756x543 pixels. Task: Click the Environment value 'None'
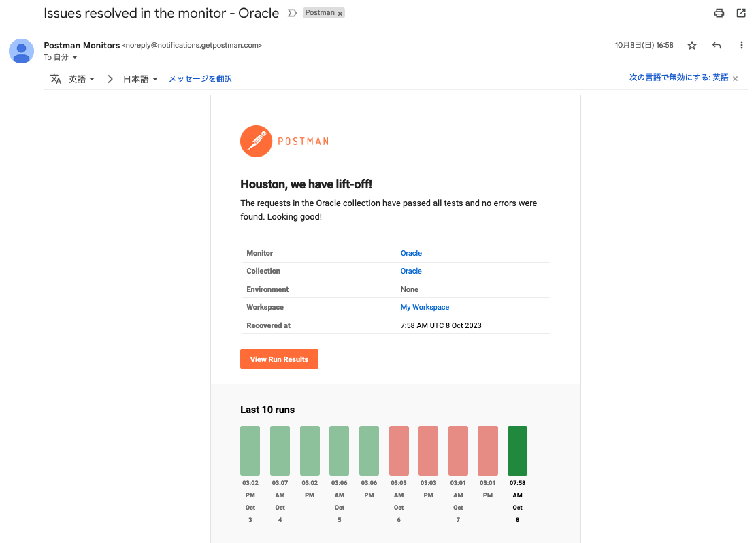point(410,289)
